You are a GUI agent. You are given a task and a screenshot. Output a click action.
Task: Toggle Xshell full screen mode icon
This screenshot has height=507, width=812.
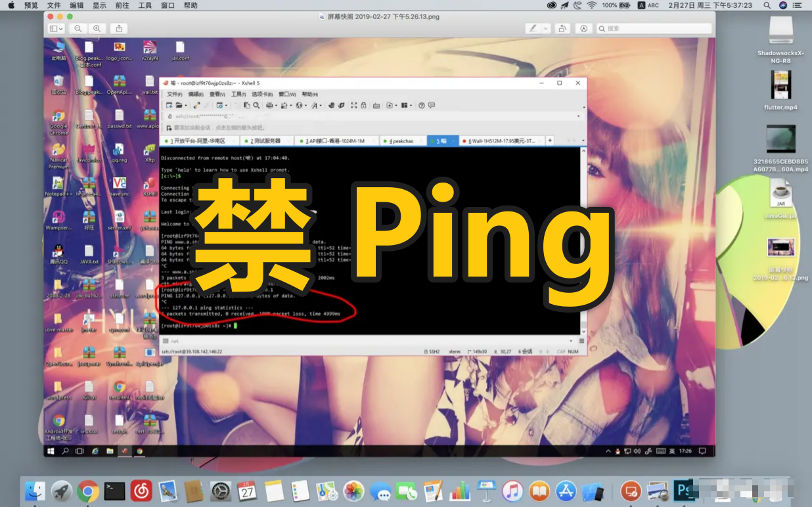click(353, 106)
